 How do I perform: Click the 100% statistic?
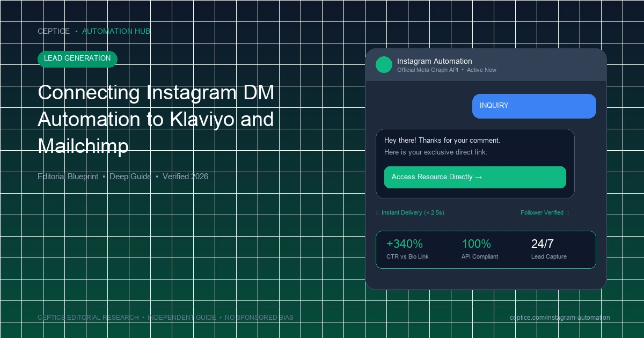[x=477, y=244]
